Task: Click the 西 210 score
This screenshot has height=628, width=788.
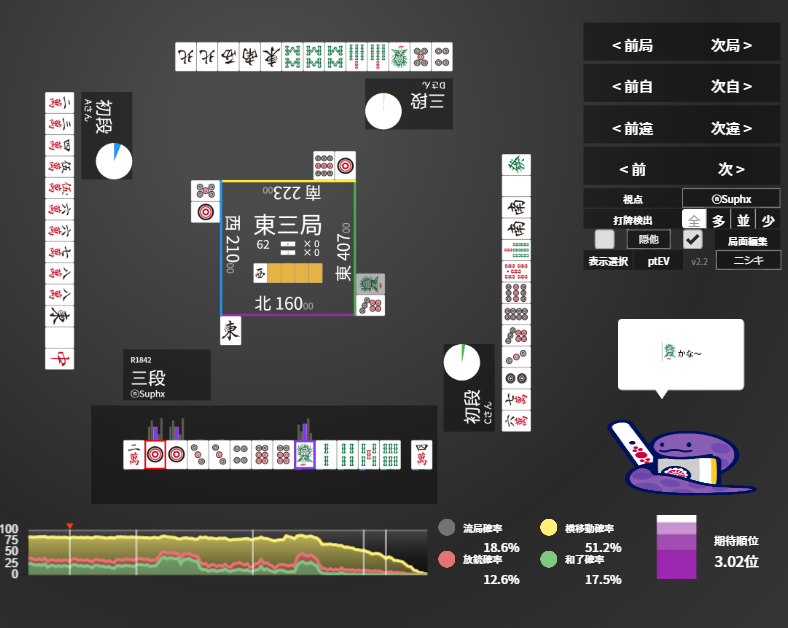Action: [x=231, y=244]
